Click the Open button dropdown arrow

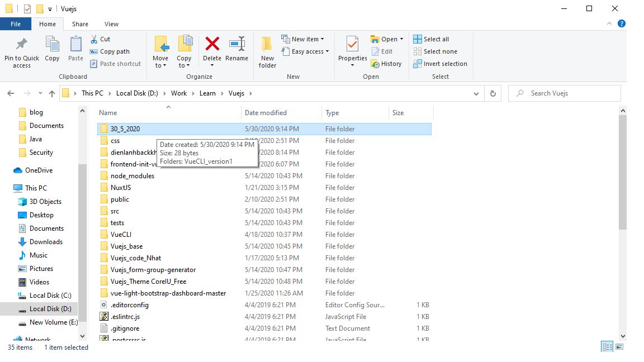402,39
